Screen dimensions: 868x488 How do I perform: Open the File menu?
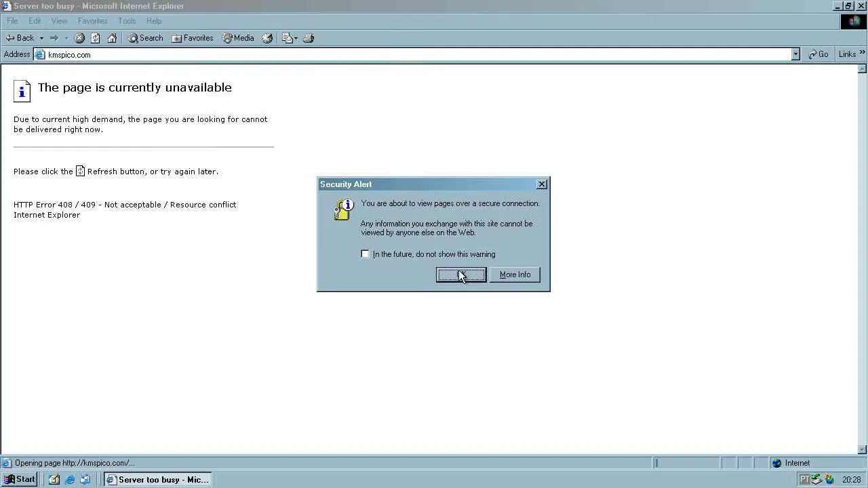click(12, 21)
